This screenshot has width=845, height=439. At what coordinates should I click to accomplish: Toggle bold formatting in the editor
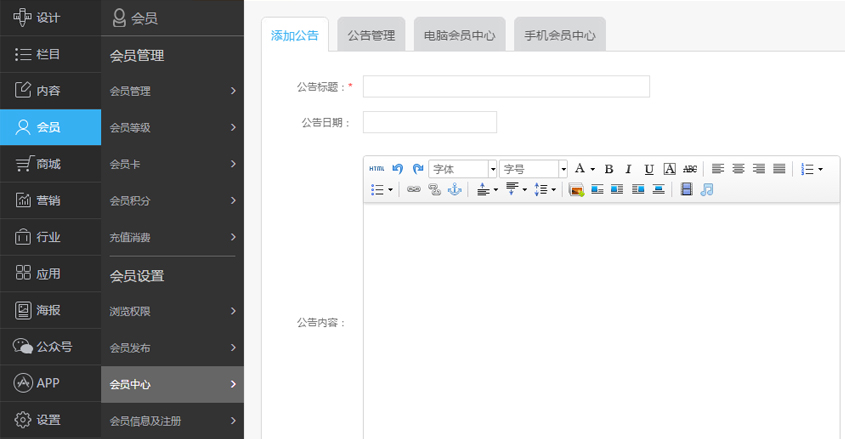[x=609, y=169]
